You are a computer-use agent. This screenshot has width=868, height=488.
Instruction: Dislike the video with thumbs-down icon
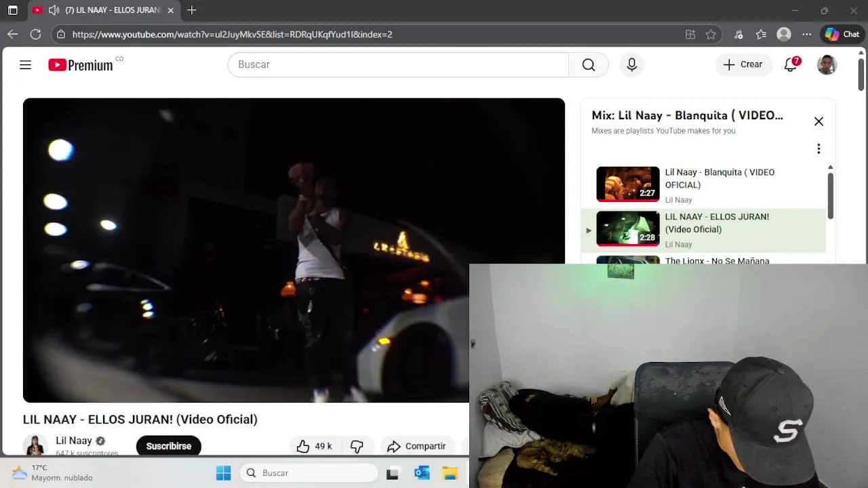(x=357, y=446)
